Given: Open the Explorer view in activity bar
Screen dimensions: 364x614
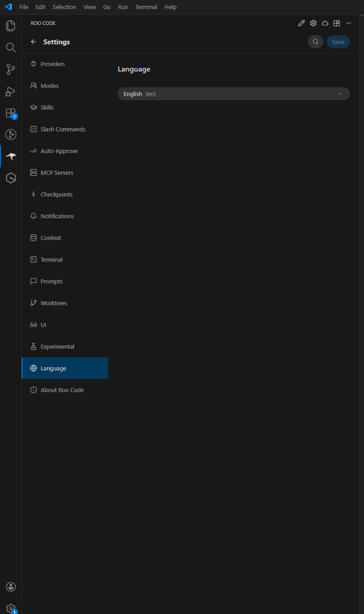Looking at the screenshot, I should [10, 26].
